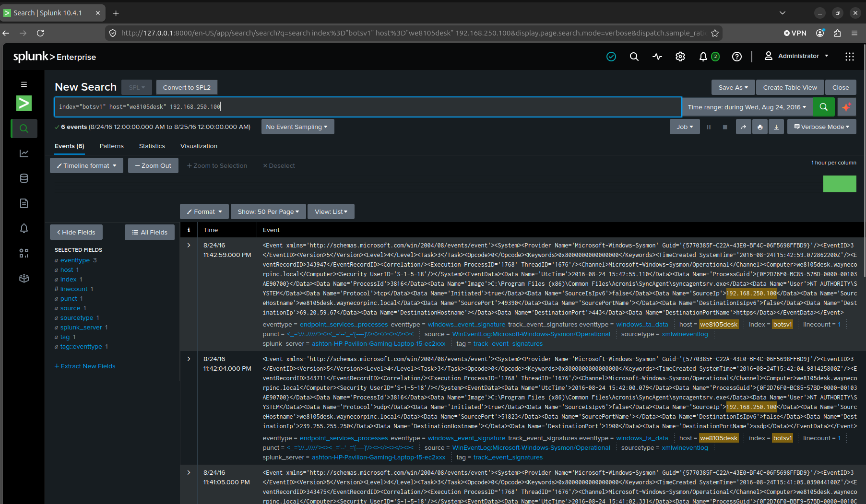Bookmark this page with star icon
Screen dimensions: 866x504
click(715, 33)
